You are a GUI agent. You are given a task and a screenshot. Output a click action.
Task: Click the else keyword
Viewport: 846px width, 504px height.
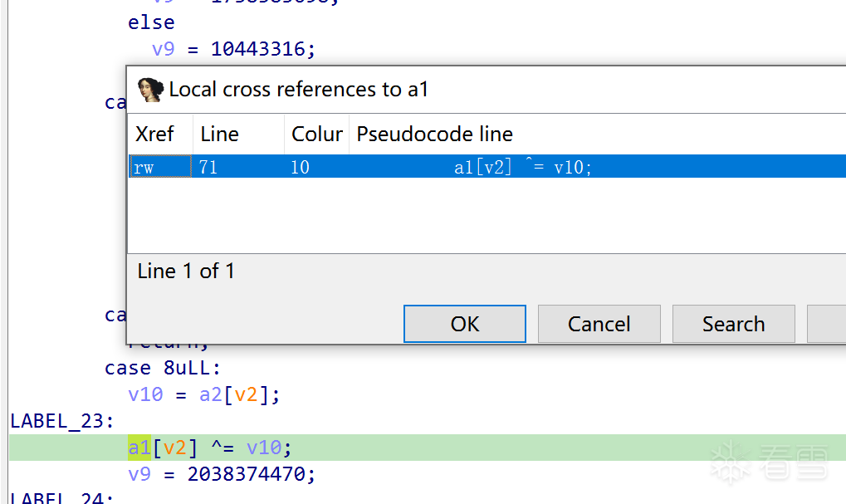151,22
